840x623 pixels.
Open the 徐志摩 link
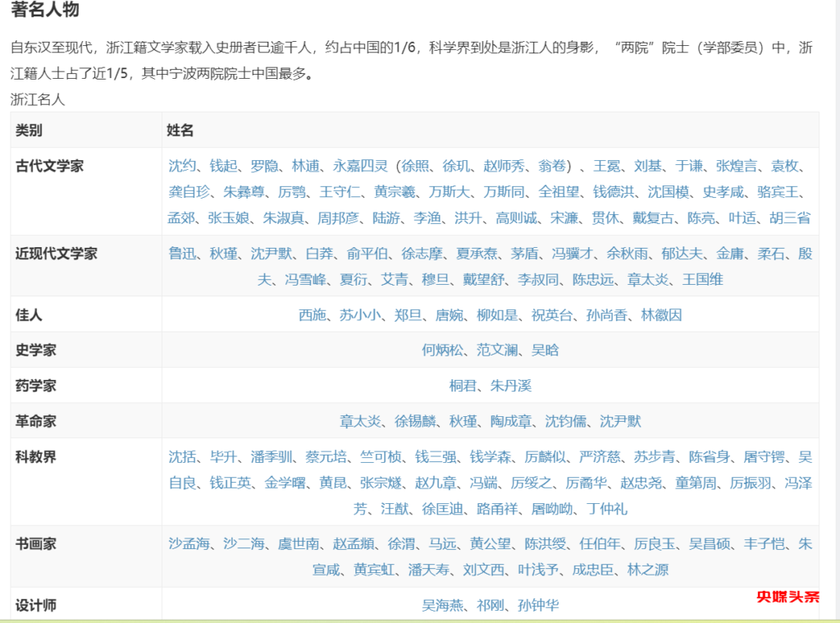(421, 254)
